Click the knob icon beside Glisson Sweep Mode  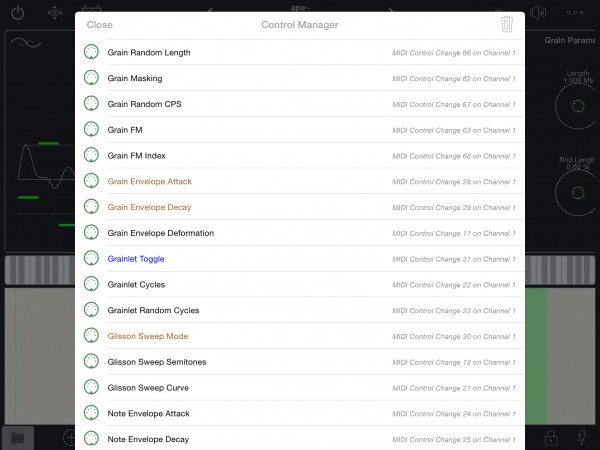coord(91,336)
